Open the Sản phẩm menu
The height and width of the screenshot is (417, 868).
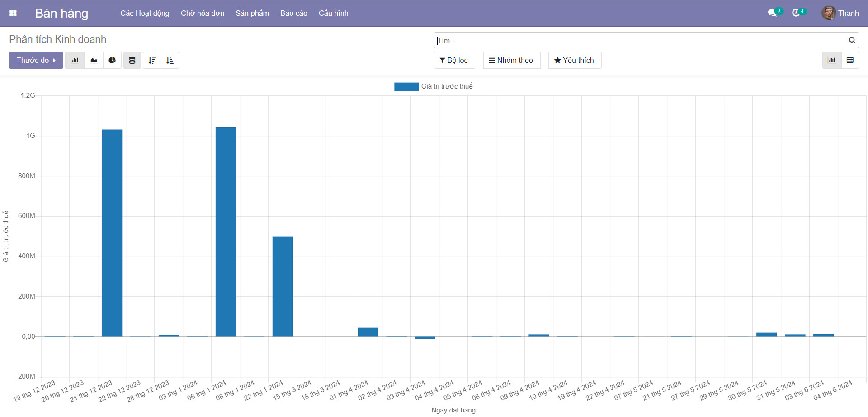(x=252, y=13)
